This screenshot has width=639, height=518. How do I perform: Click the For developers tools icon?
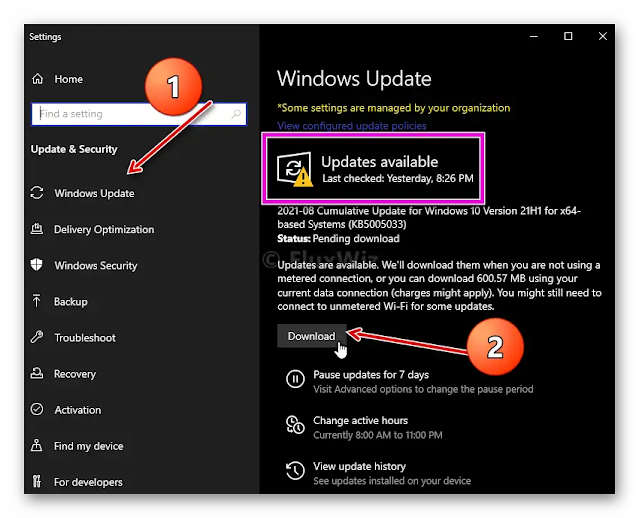tap(37, 481)
